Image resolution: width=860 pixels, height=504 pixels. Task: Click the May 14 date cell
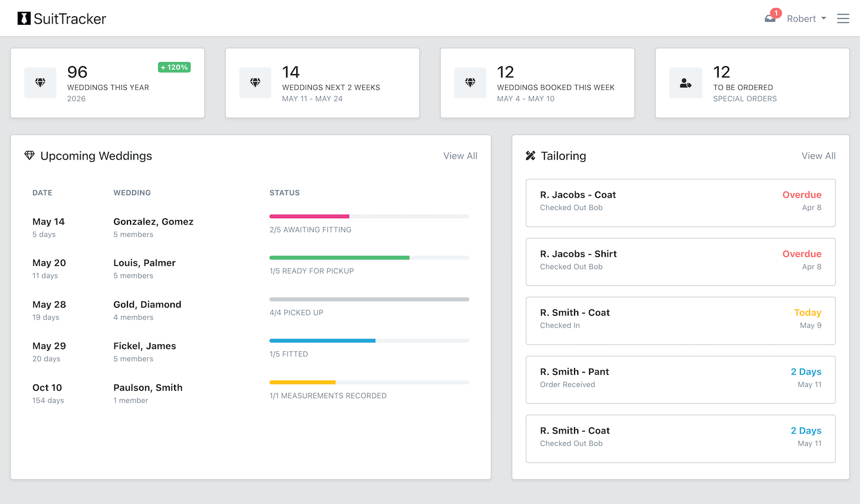[48, 221]
